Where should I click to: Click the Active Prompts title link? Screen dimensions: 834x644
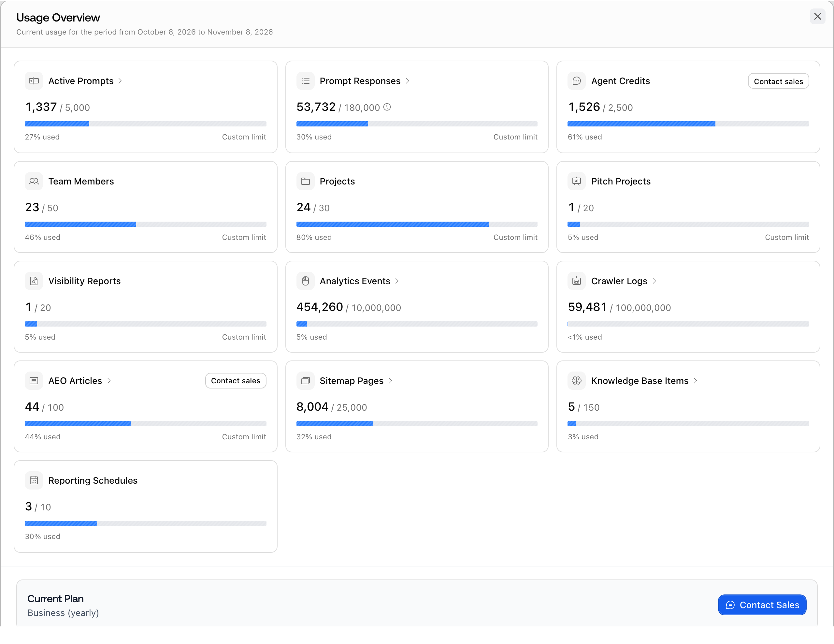point(81,81)
